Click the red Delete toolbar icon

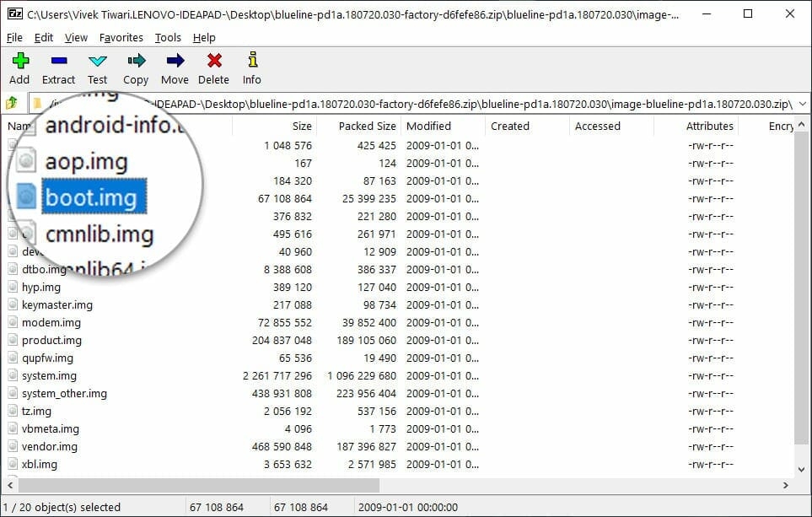[x=213, y=67]
